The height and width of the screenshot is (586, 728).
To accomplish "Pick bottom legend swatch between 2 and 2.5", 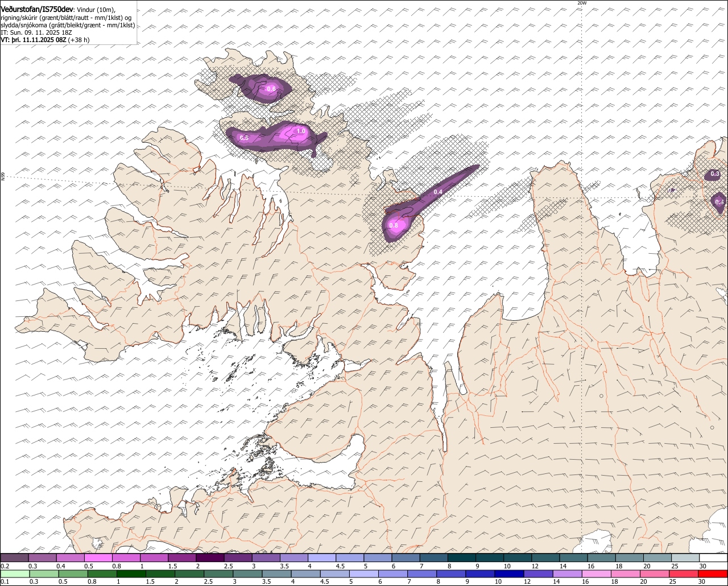I will [x=189, y=573].
